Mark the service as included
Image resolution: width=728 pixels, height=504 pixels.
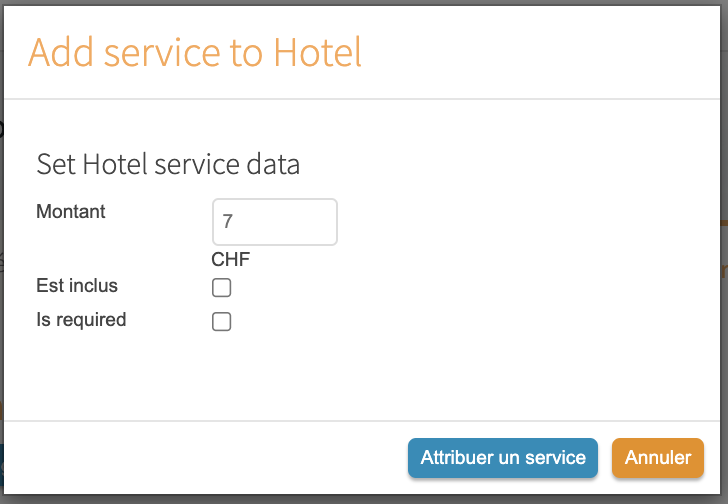(x=222, y=288)
